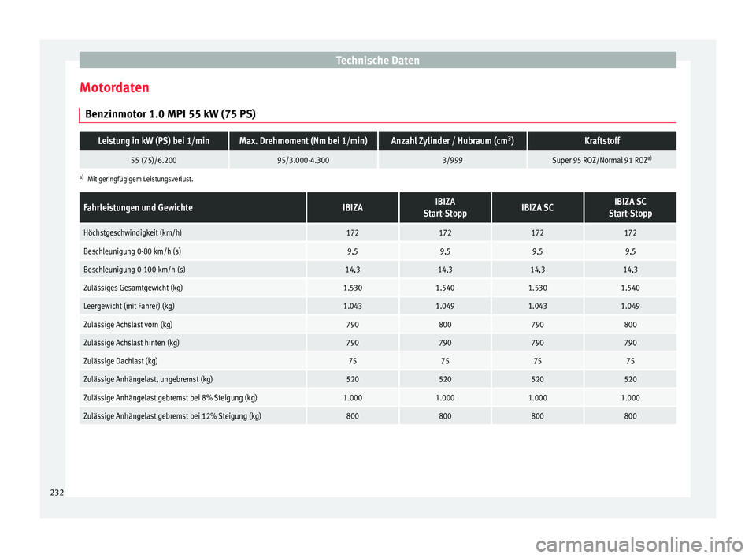
Task: Click 12% Steigung value 800 in IBIZA column
Action: pyautogui.click(x=353, y=416)
